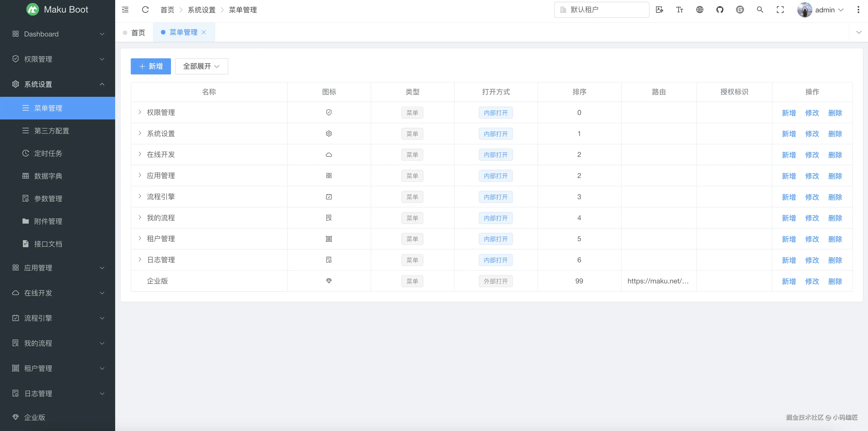Image resolution: width=868 pixels, height=431 pixels.
Task: Click the 默认租户 tenant input field
Action: pyautogui.click(x=601, y=10)
